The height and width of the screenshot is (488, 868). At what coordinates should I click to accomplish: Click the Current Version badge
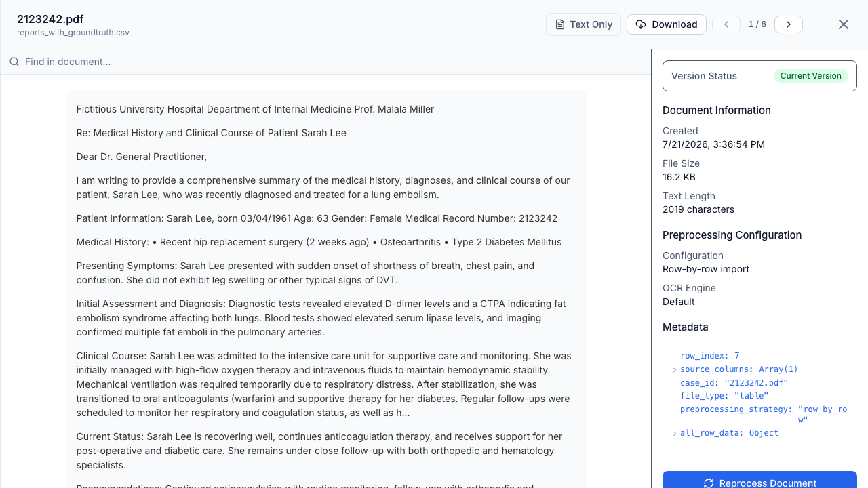[810, 76]
